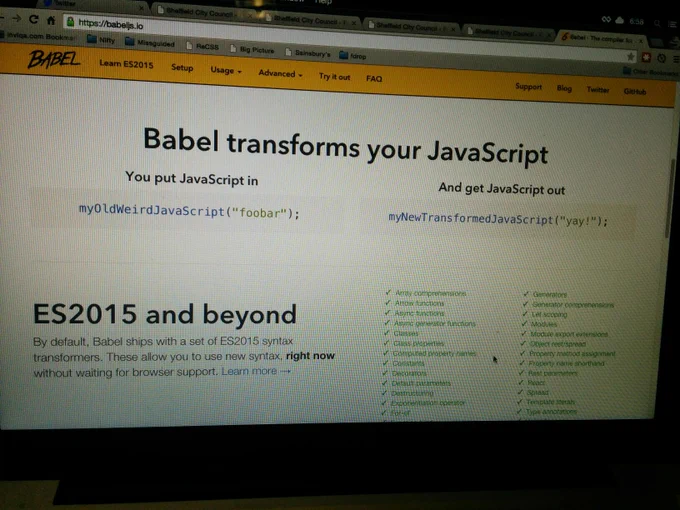
Task: Expand the Advanced dropdown menu
Action: 280,73
